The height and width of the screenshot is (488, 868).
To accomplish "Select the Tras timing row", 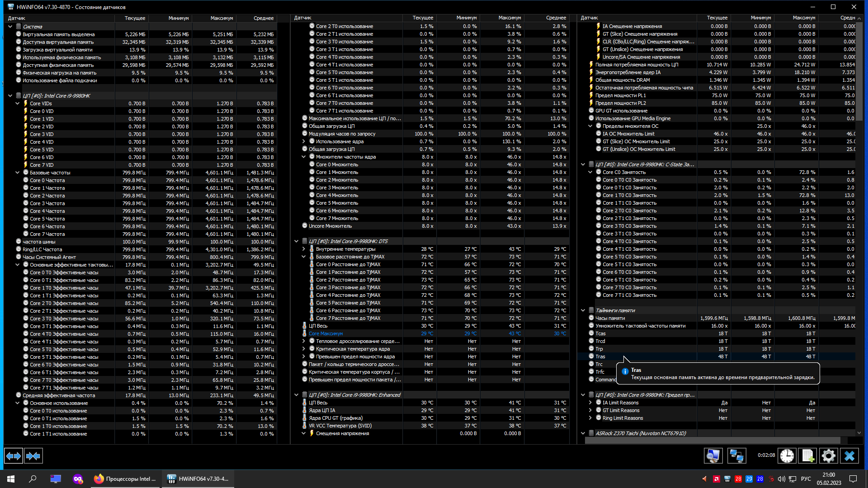I will point(600,357).
